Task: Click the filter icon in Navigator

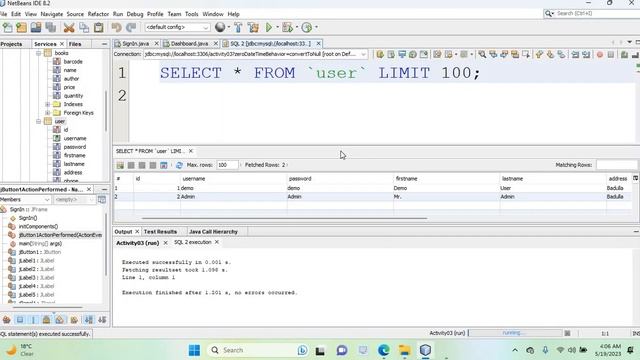Action: 102,199
